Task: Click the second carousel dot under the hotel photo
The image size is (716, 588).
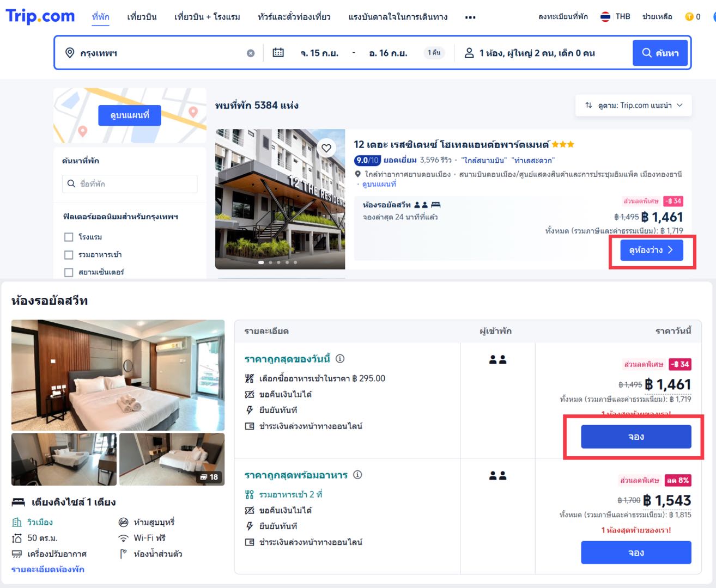Action: click(x=270, y=262)
